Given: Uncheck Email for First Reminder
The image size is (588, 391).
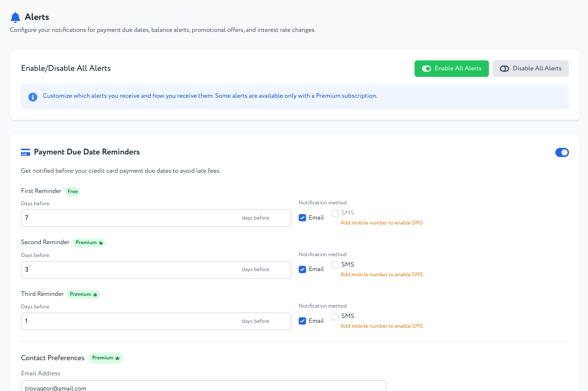Looking at the screenshot, I should pyautogui.click(x=302, y=218).
